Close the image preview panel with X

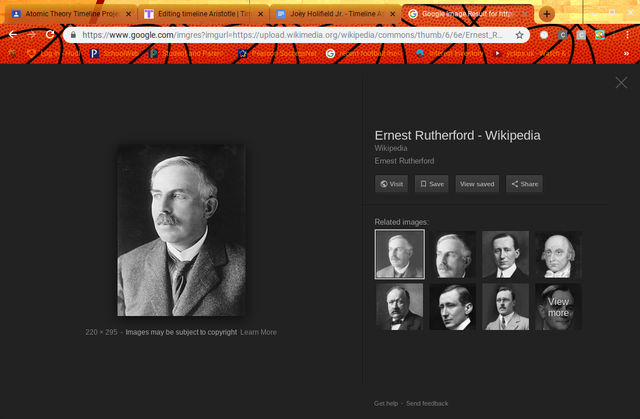click(621, 83)
